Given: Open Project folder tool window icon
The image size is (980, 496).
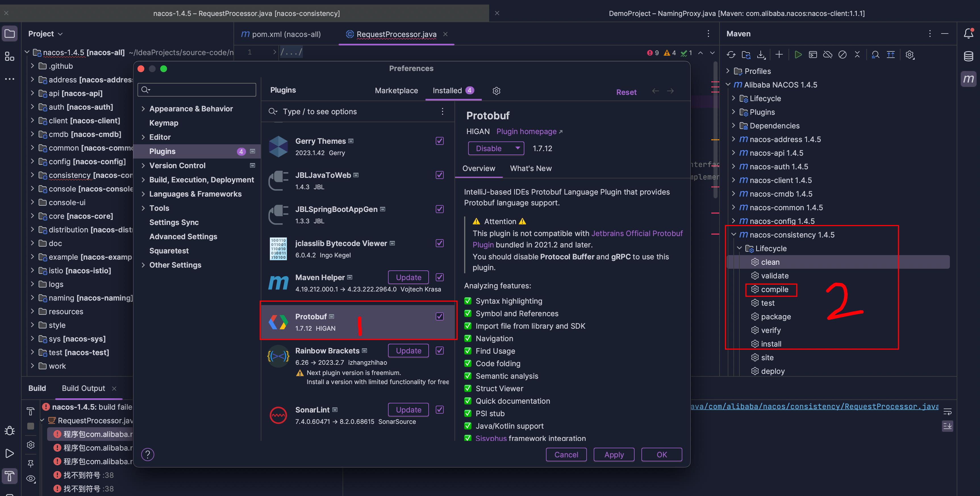Looking at the screenshot, I should coord(9,34).
